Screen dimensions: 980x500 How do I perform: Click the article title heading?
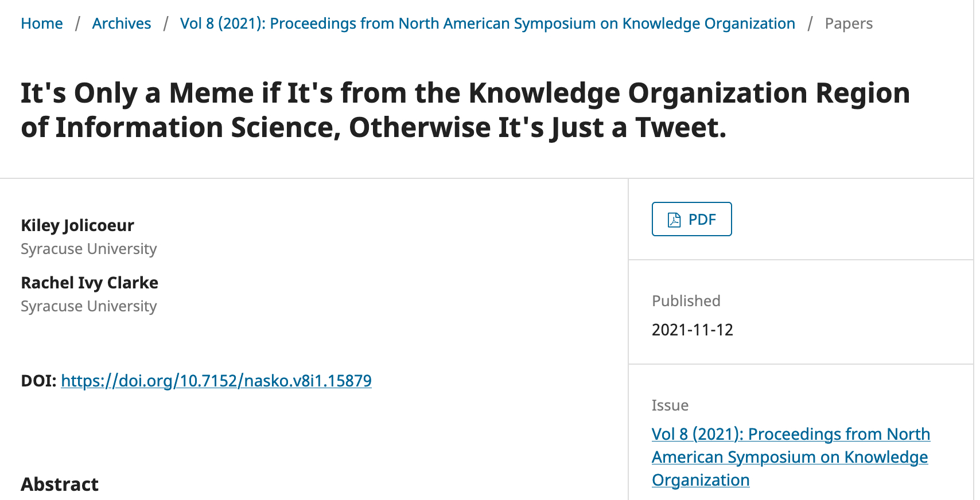point(465,110)
